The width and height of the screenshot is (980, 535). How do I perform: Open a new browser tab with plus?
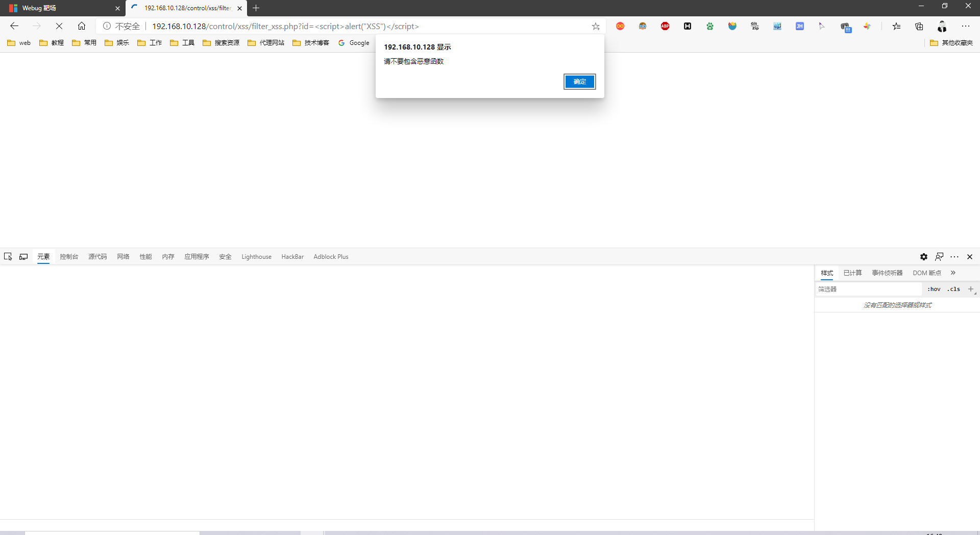pyautogui.click(x=256, y=8)
